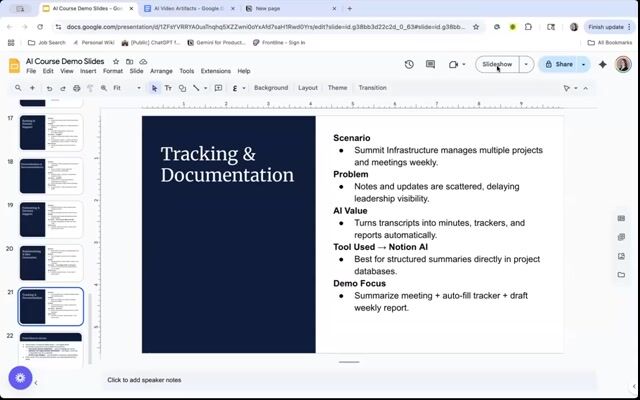Expand the special characters dropdown arrow
Image resolution: width=640 pixels, height=400 pixels.
coord(244,88)
